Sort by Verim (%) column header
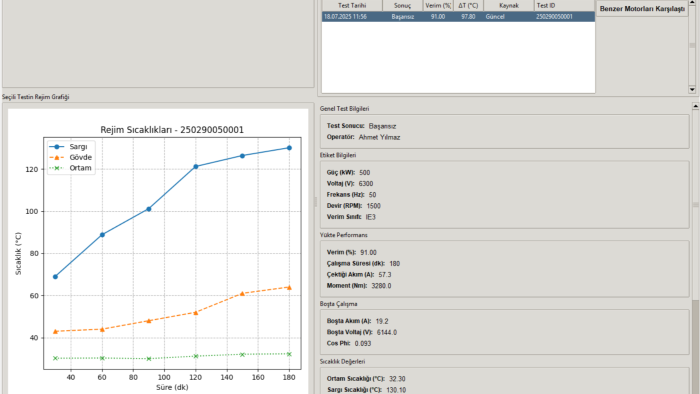 (438, 5)
